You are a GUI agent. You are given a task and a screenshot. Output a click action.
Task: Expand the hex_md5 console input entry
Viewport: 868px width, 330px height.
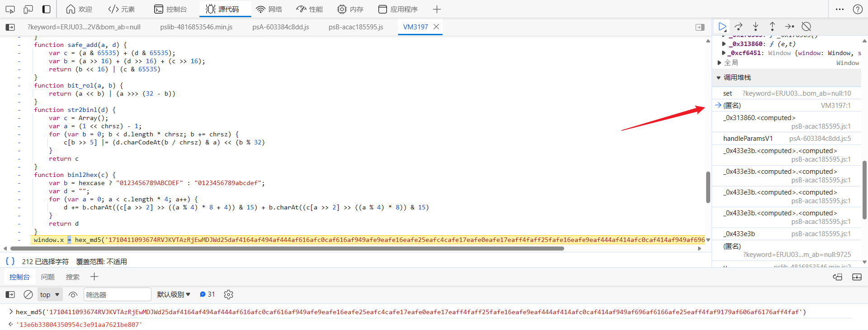point(11,311)
